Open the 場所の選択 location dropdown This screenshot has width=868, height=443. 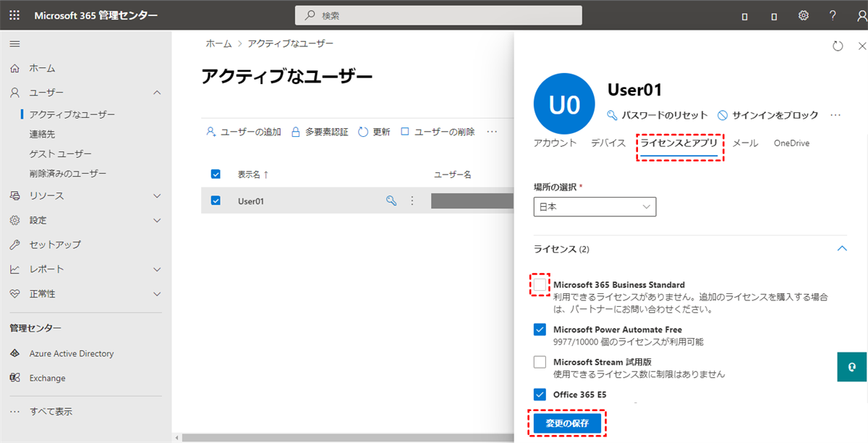(595, 207)
